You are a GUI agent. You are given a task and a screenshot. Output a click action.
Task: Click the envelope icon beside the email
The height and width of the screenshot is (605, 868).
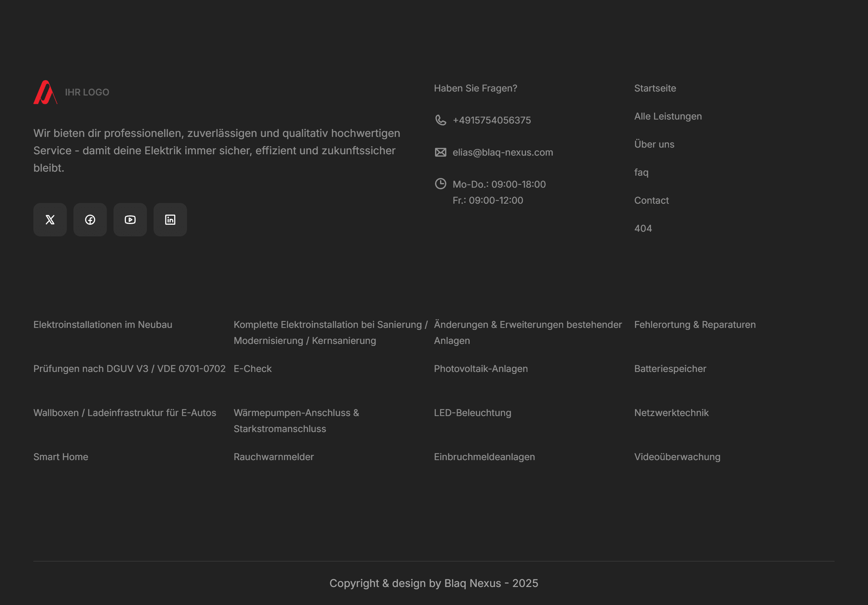(440, 152)
